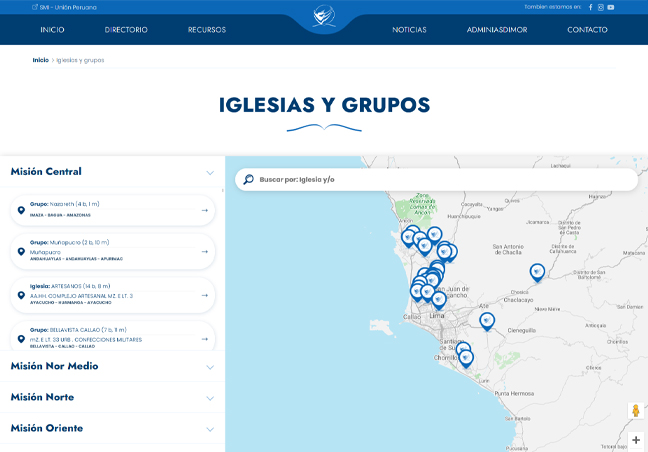Image resolution: width=648 pixels, height=452 pixels.
Task: Click the map zoom in plus button
Action: (x=635, y=439)
